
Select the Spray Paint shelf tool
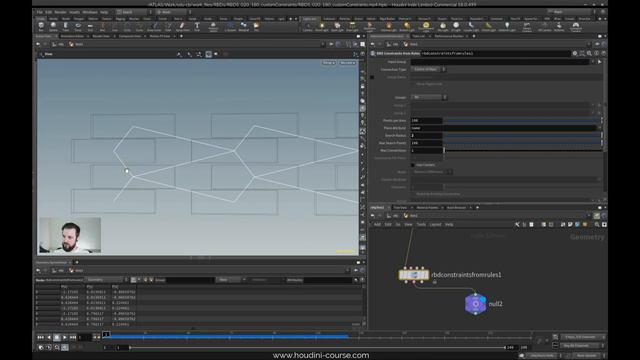point(182,27)
